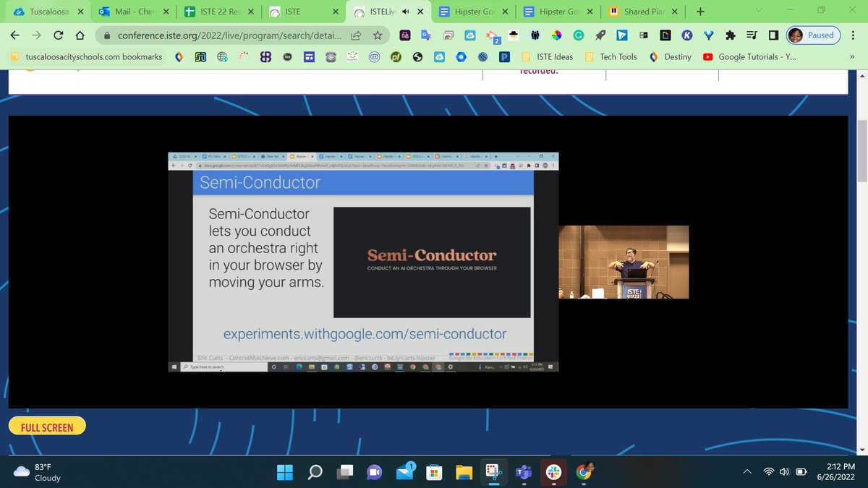Go back to the previous page
Image resolution: width=868 pixels, height=488 pixels.
coord(16,35)
